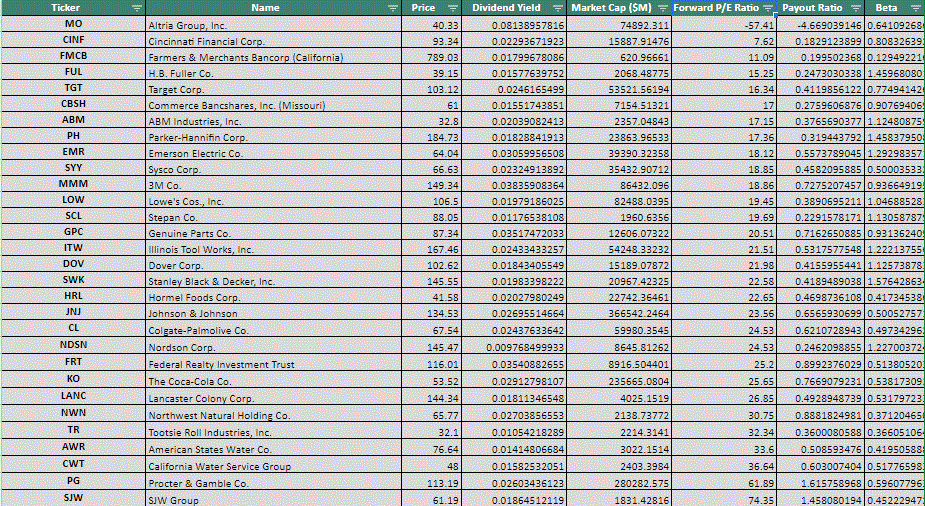Click forward P/E value 61.89
This screenshot has height=506, width=925.
tap(724, 481)
